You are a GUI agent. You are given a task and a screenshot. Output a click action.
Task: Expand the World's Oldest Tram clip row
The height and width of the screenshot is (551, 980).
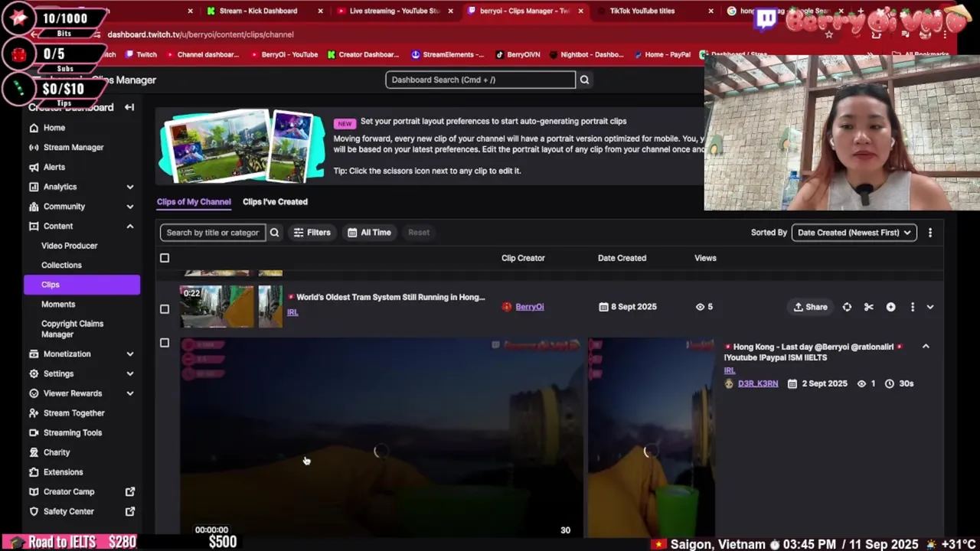[x=930, y=307]
